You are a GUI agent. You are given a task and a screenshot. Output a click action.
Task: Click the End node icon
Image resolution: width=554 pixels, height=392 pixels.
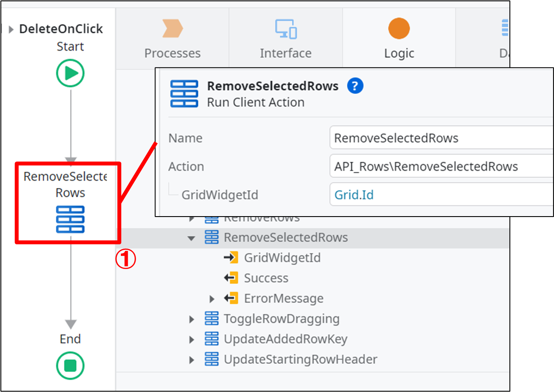(70, 366)
